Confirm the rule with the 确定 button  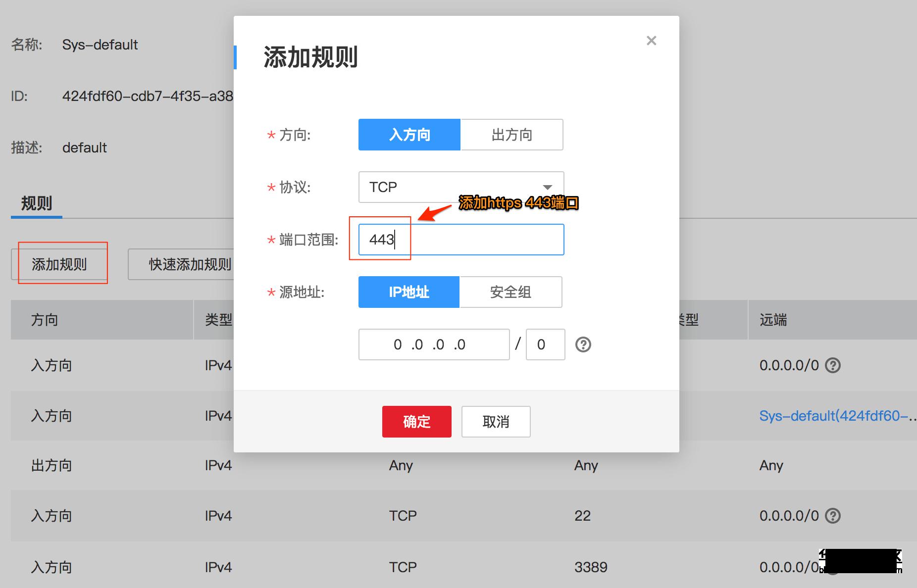[416, 422]
